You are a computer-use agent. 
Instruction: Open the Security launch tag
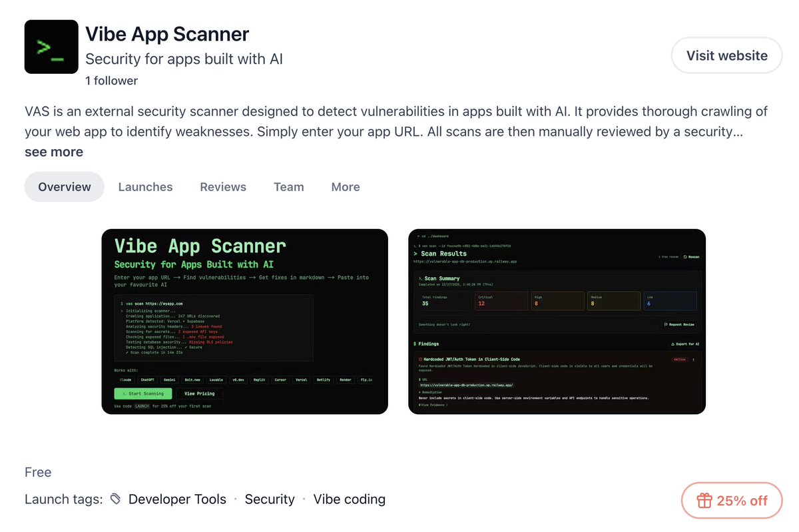pos(270,499)
